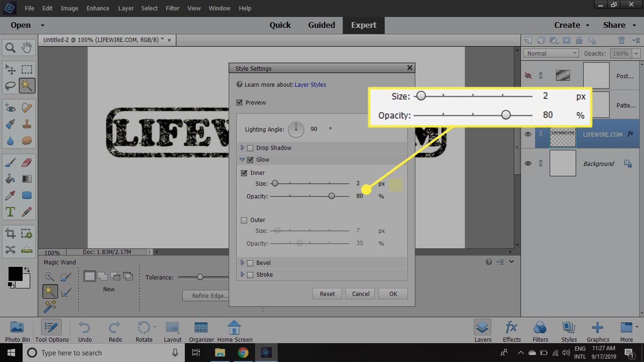Select the Move tool
The width and height of the screenshot is (644, 362).
coord(10,70)
